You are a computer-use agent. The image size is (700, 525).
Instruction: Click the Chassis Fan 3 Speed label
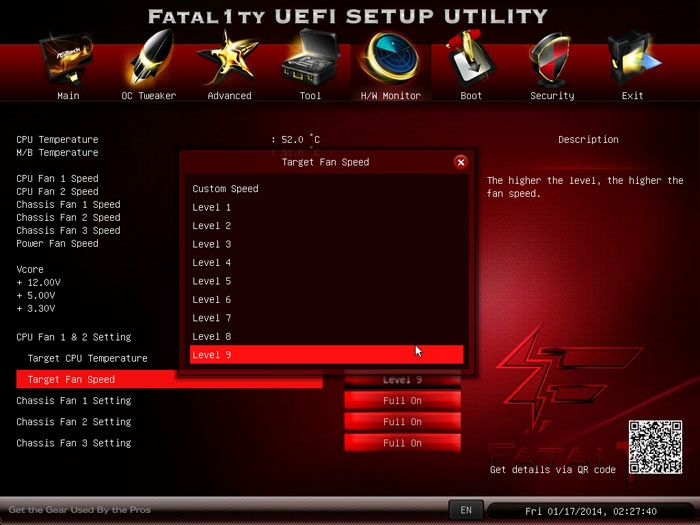(x=68, y=230)
